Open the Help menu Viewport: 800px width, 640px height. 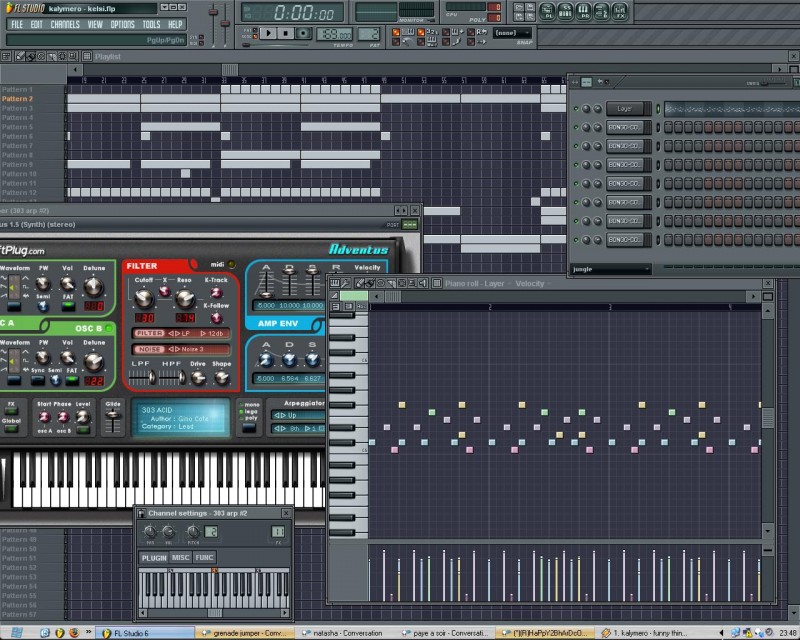click(175, 24)
